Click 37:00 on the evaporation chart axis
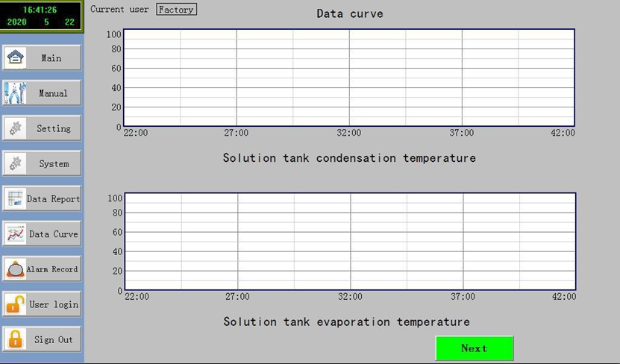The width and height of the screenshot is (620, 364). click(463, 296)
